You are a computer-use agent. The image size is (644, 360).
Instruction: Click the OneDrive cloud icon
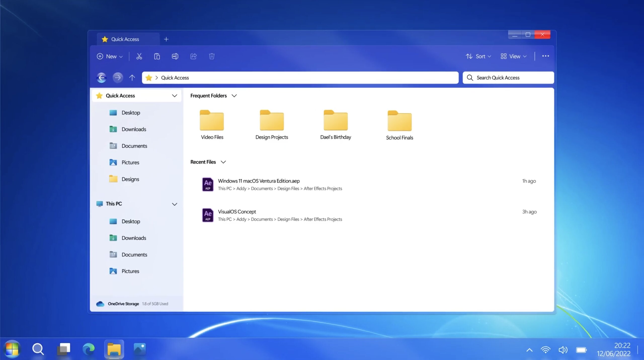(100, 304)
